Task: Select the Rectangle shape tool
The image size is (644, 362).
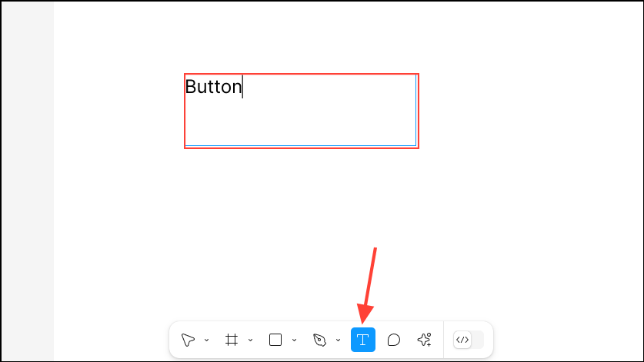Action: (275, 340)
